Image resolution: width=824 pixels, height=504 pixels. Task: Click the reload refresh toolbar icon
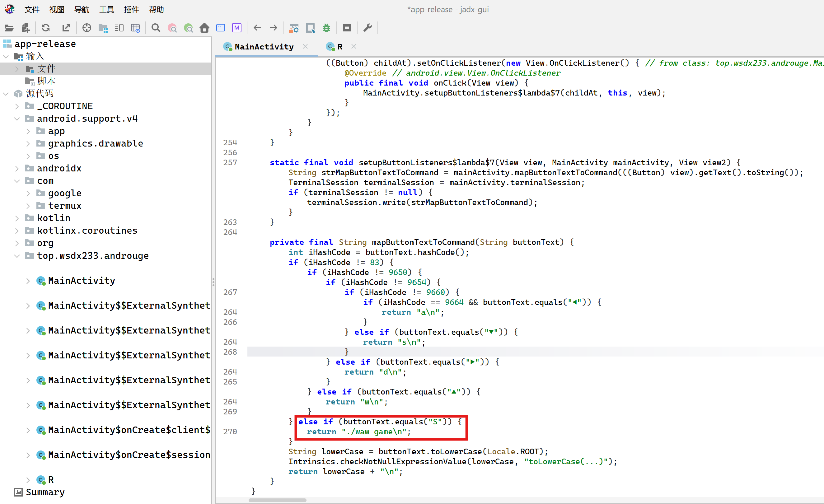point(45,28)
